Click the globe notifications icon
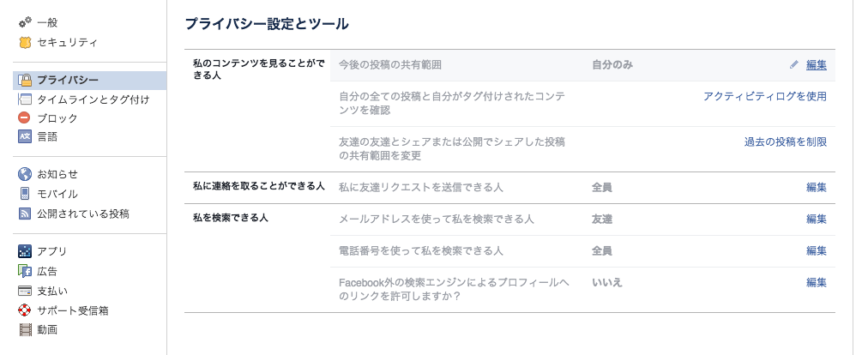Image resolution: width=868 pixels, height=355 pixels. (x=25, y=174)
